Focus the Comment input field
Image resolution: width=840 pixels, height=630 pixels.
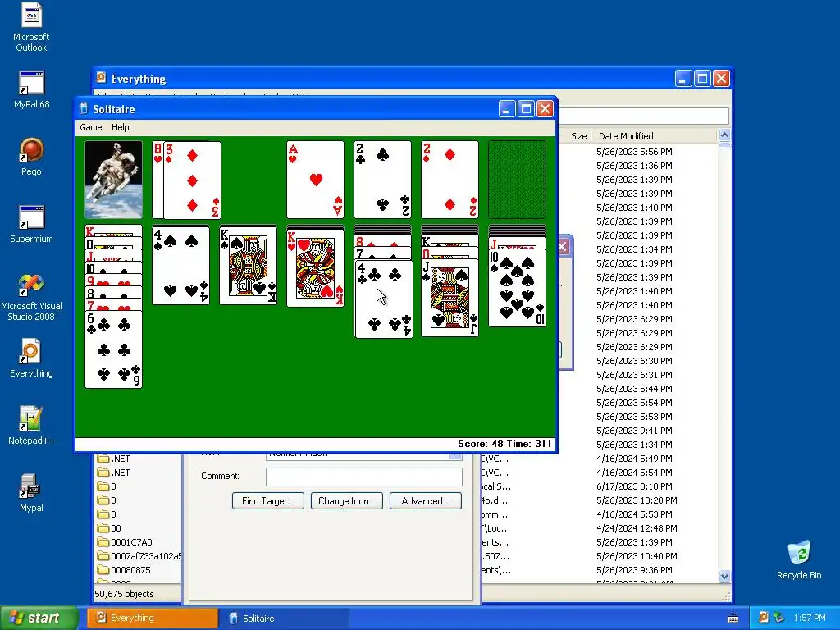point(363,477)
